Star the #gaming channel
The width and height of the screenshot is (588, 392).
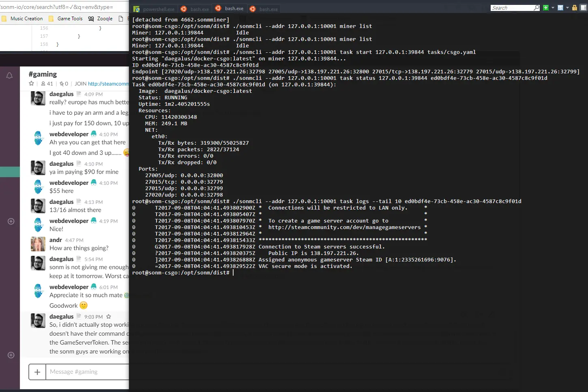pyautogui.click(x=31, y=84)
